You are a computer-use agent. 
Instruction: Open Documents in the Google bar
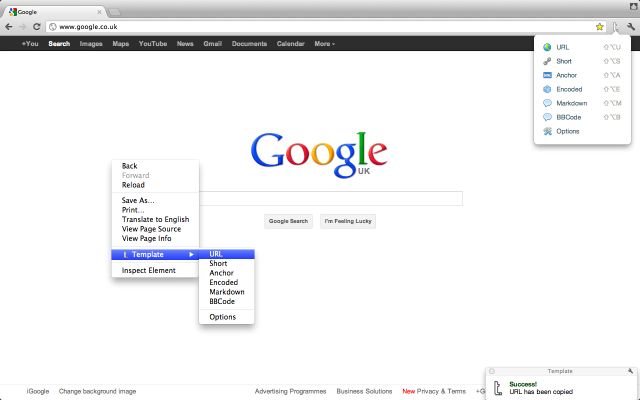249,44
